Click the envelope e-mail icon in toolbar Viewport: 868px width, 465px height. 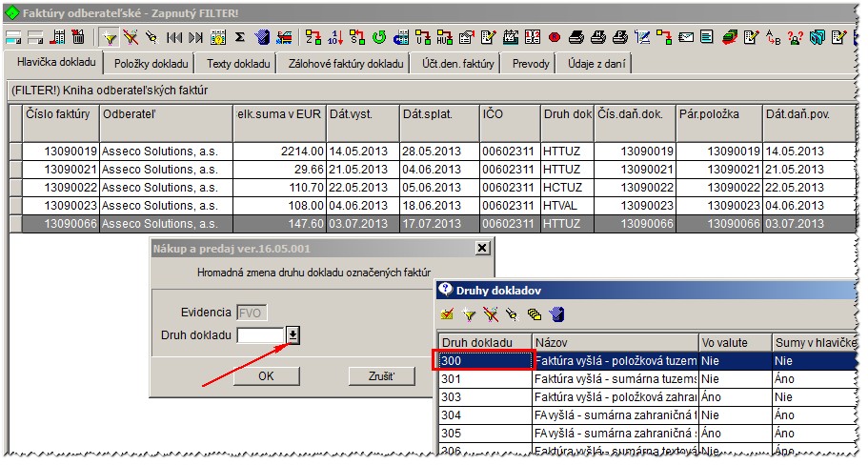(686, 38)
